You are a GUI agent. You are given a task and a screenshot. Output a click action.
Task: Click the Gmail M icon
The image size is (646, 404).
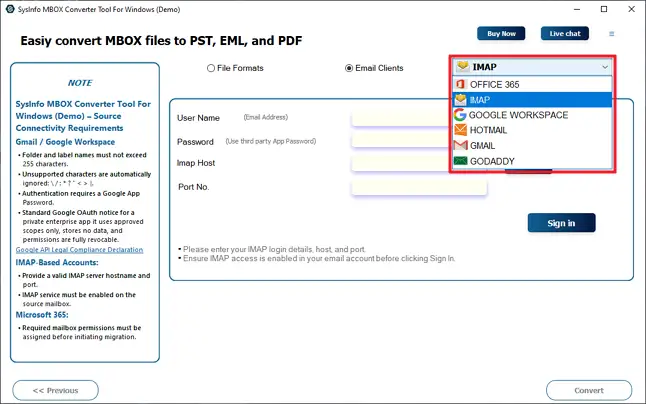[460, 145]
